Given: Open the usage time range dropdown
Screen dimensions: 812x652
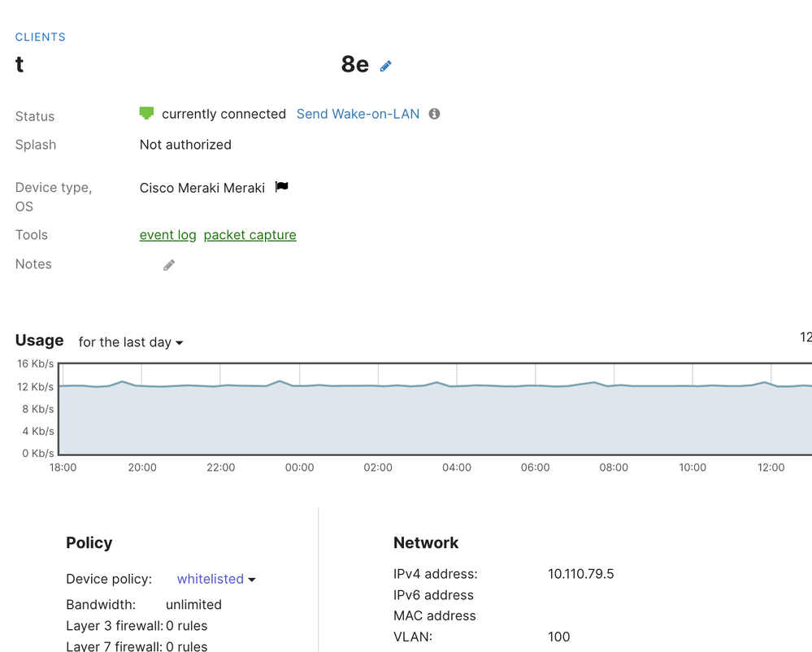Looking at the screenshot, I should [x=130, y=342].
